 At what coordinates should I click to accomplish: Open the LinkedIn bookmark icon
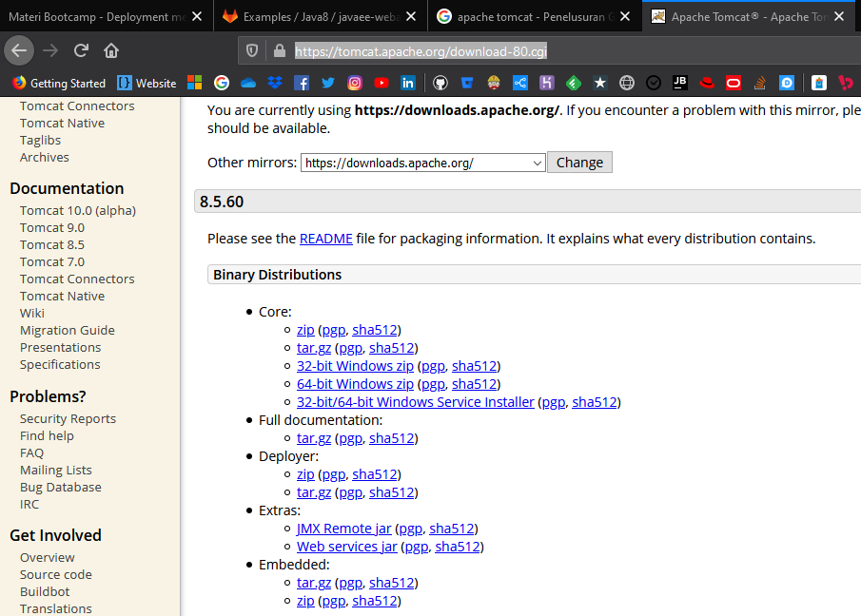(x=408, y=83)
